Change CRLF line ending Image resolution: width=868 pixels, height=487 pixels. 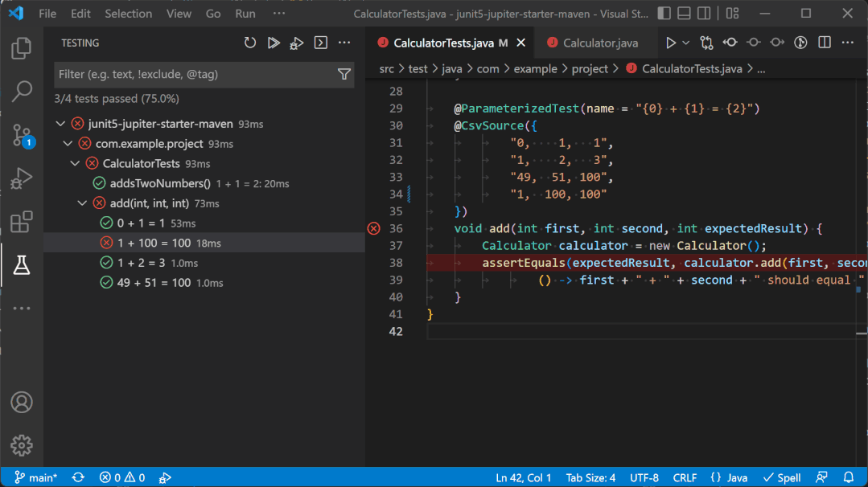[685, 477]
